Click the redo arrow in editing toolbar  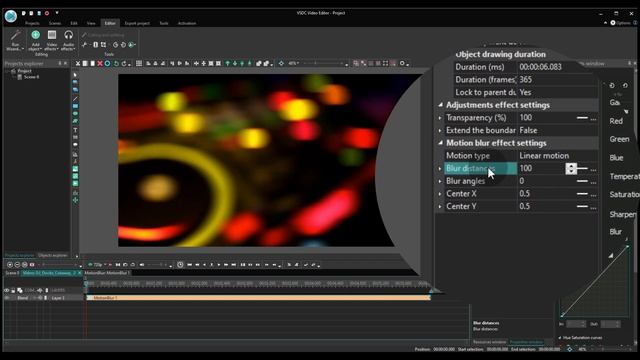124,64
